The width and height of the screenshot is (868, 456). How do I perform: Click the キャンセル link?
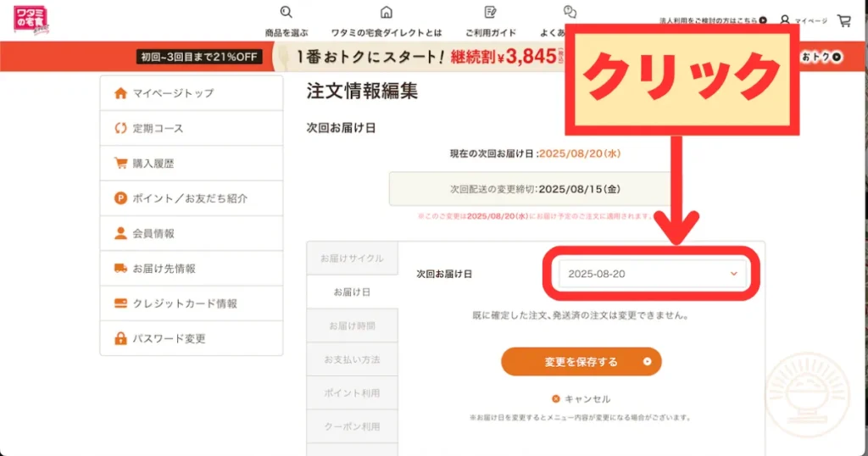pos(587,398)
